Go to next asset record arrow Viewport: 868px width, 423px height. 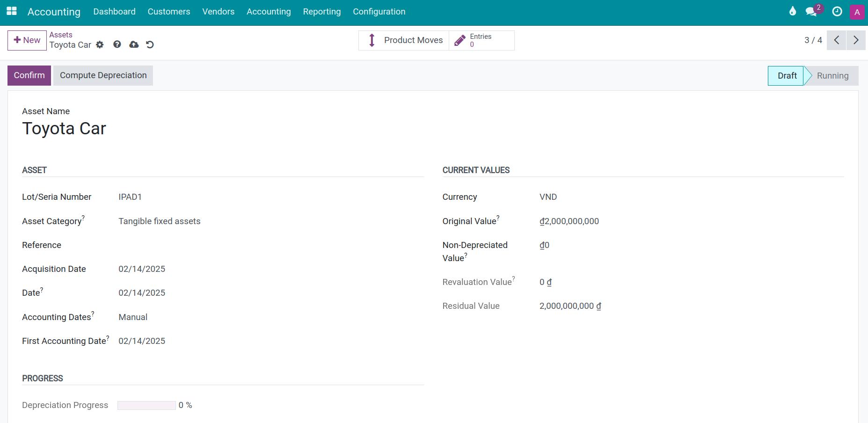tap(856, 40)
